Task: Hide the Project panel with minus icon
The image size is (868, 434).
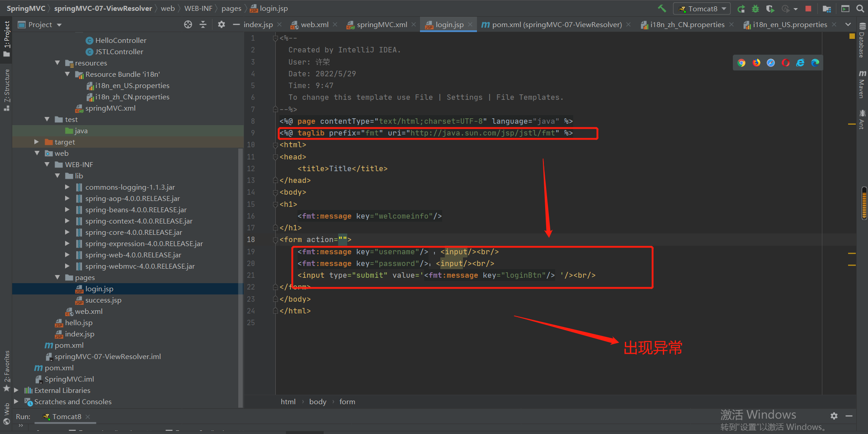Action: pos(236,24)
